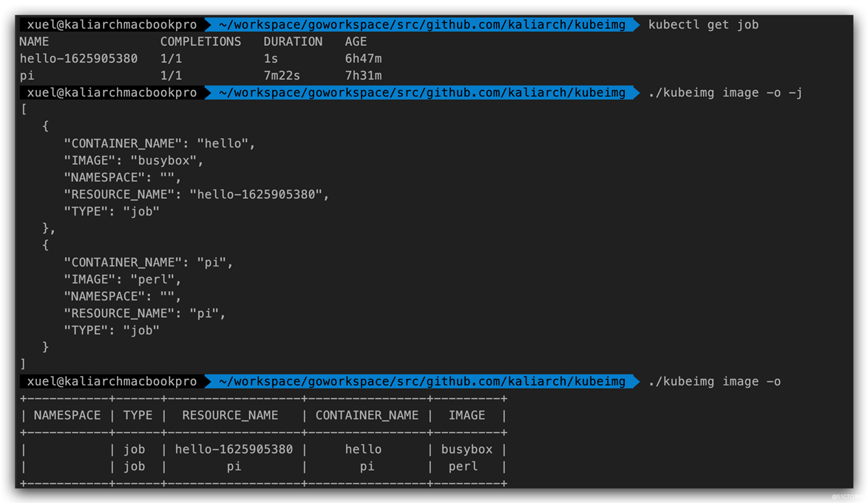868x503 pixels.
Task: Click the RESOURCE_NAME table header
Action: coord(230,416)
